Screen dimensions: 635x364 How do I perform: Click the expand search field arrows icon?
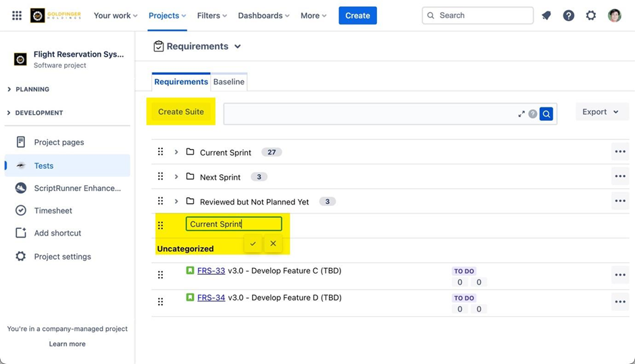click(522, 114)
